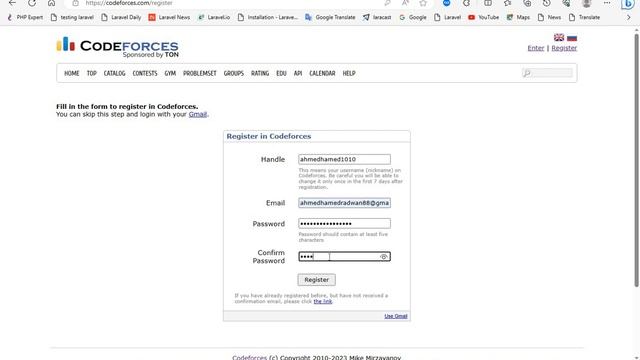Open the CALENDAR menu item

click(x=322, y=73)
